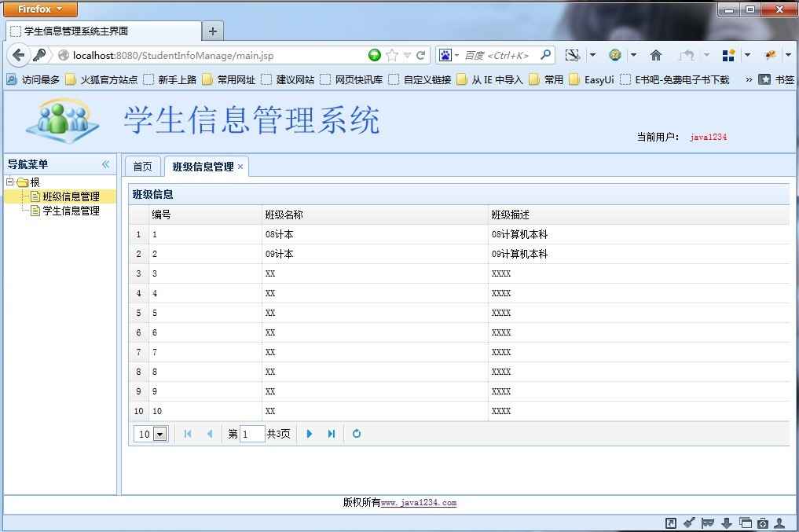This screenshot has height=532, width=799.
Task: Click the four-squares toolbar icon
Action: click(x=728, y=55)
